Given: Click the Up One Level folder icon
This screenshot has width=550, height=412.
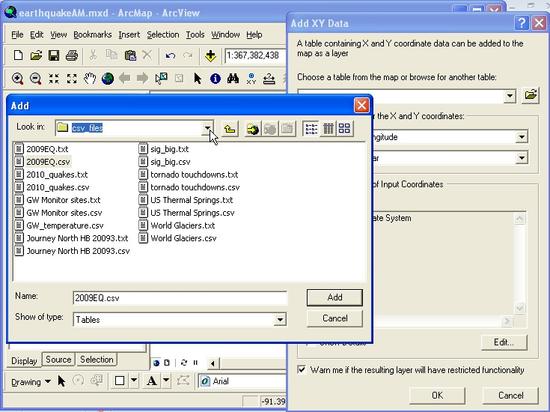Looking at the screenshot, I should (230, 129).
